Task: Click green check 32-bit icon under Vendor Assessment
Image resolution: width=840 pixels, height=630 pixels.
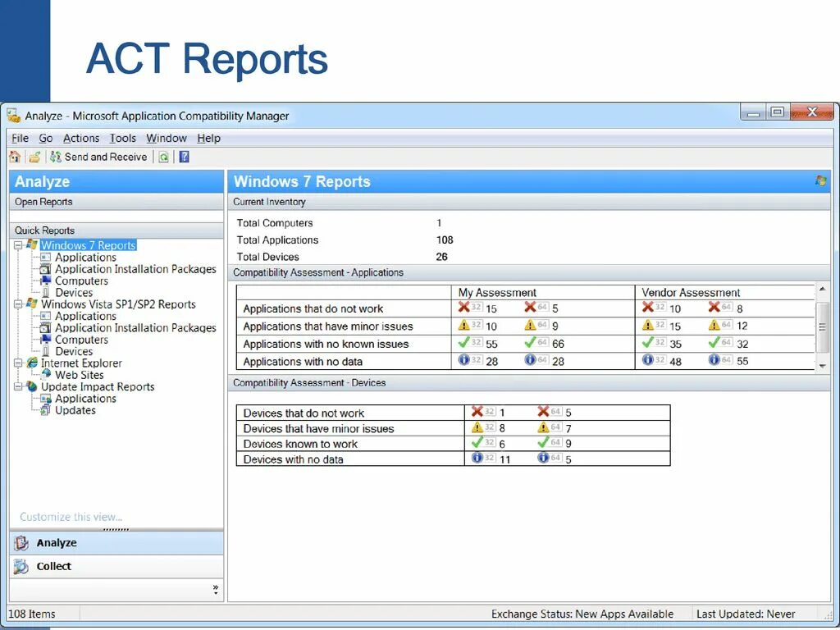Action: [x=648, y=342]
